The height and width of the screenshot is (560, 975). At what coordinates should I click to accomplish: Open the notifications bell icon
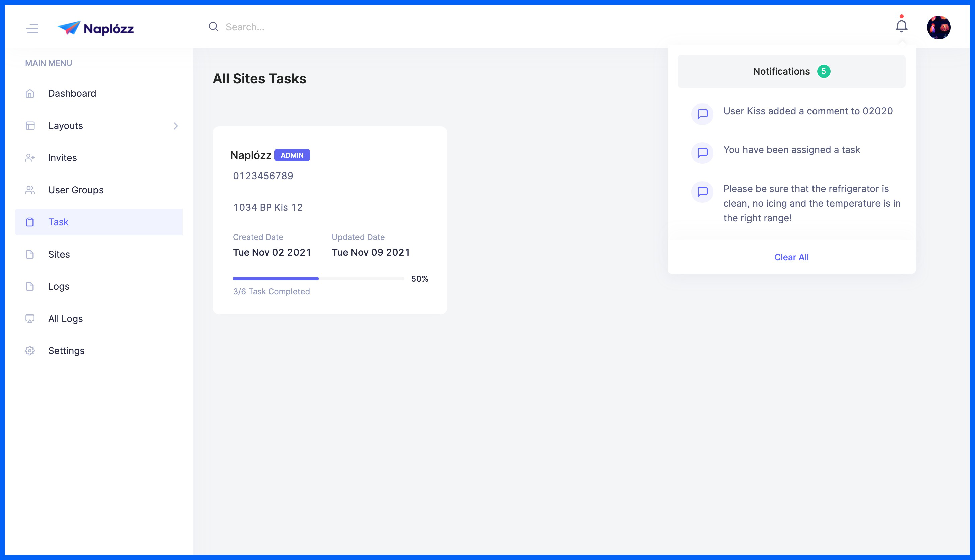(901, 26)
